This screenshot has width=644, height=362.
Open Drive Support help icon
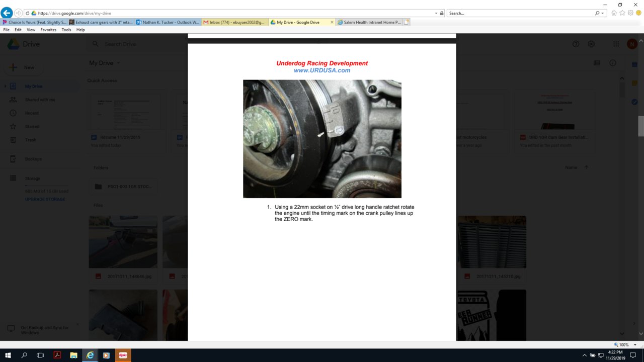click(x=576, y=44)
